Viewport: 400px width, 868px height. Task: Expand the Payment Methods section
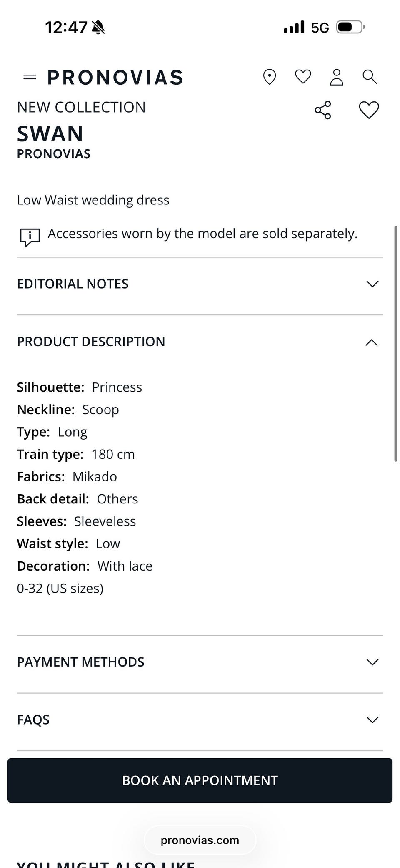[x=372, y=662]
